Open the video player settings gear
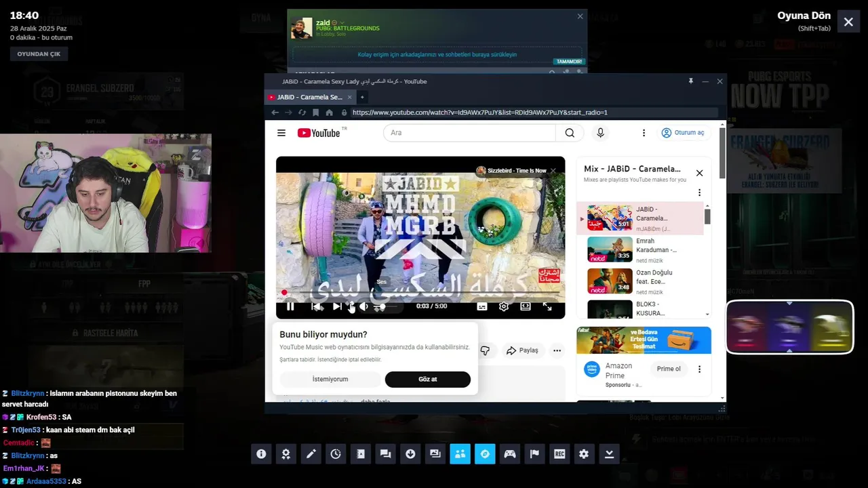The image size is (868, 488). click(504, 306)
